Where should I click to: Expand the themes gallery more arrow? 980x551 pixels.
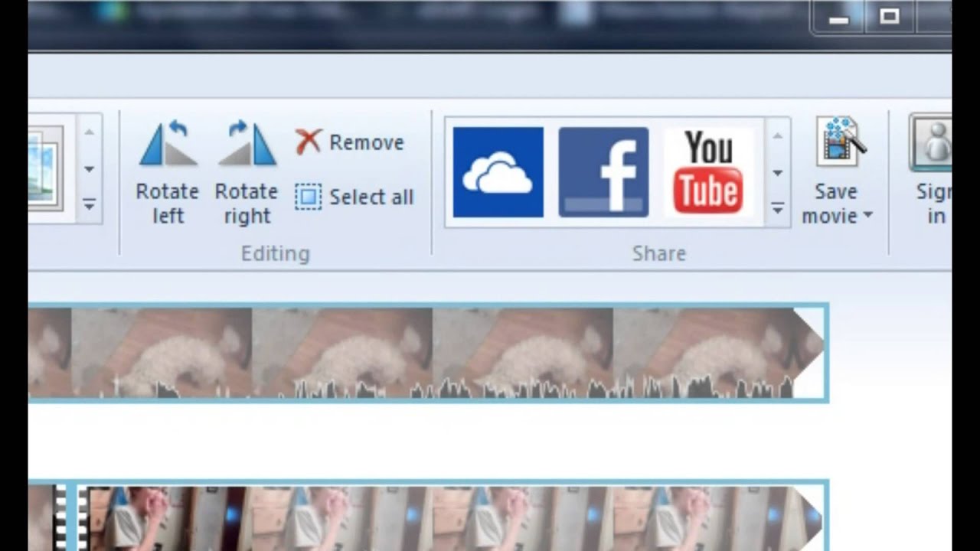point(90,205)
